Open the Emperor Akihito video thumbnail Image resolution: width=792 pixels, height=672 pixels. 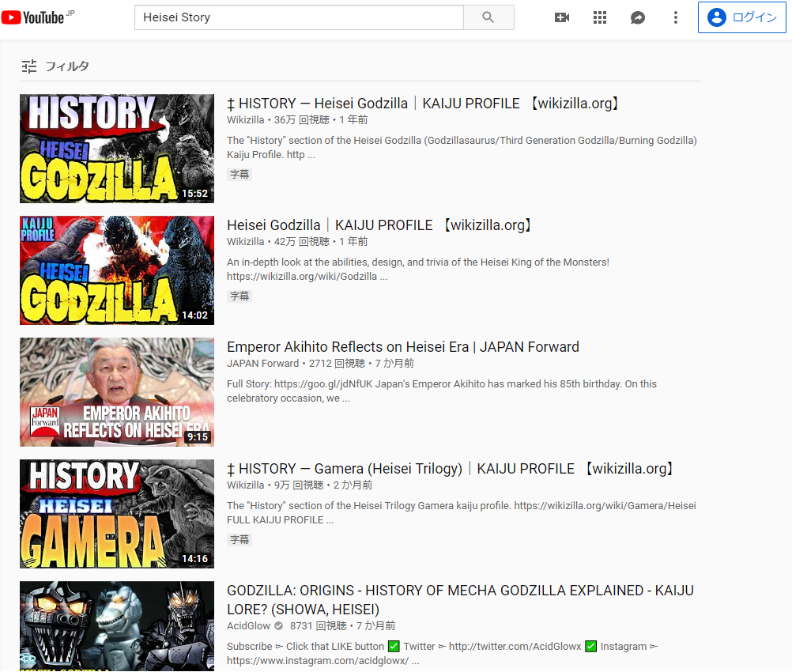(x=117, y=392)
